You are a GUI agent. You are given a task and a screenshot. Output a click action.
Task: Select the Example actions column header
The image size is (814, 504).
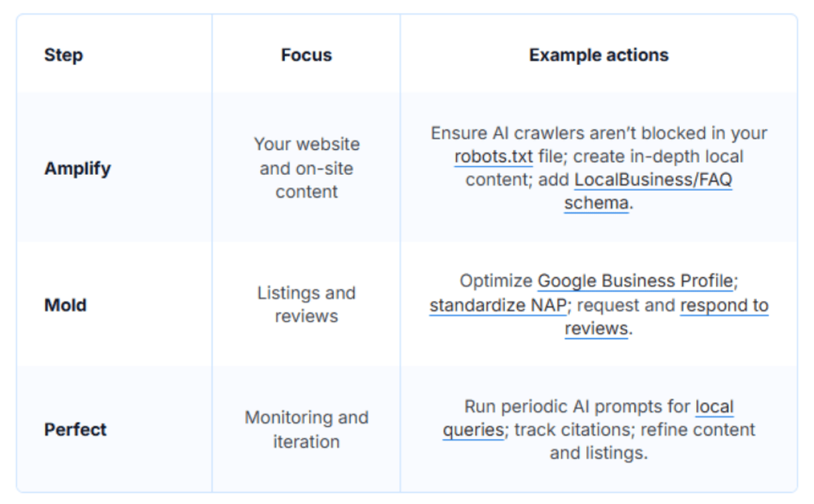tap(598, 55)
